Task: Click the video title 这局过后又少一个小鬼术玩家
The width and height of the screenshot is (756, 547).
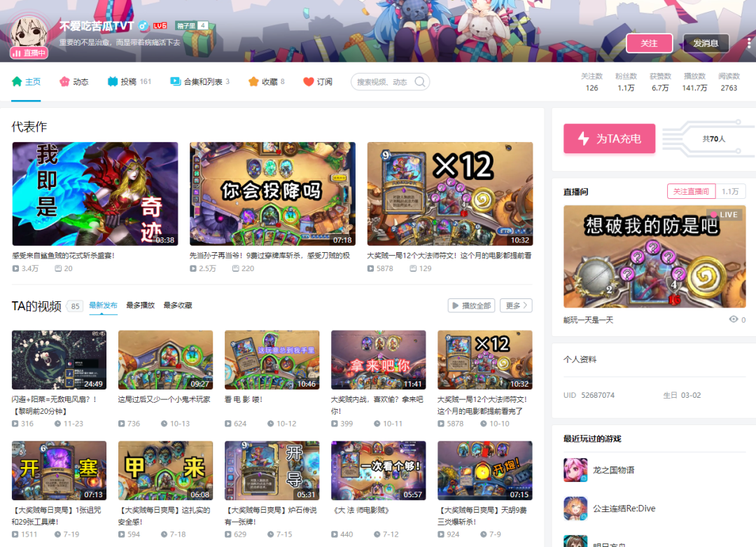Action: click(164, 399)
